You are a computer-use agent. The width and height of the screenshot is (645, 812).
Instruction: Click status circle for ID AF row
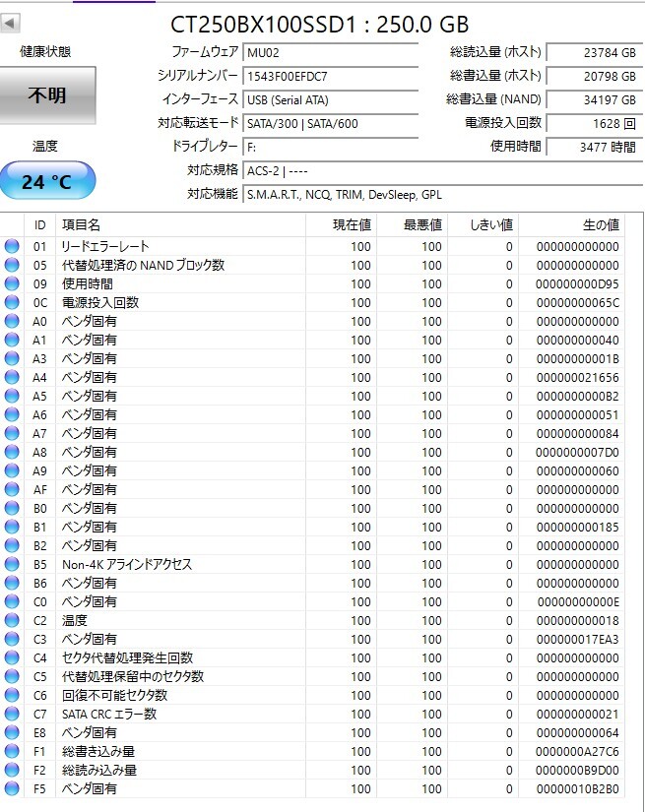[12, 489]
